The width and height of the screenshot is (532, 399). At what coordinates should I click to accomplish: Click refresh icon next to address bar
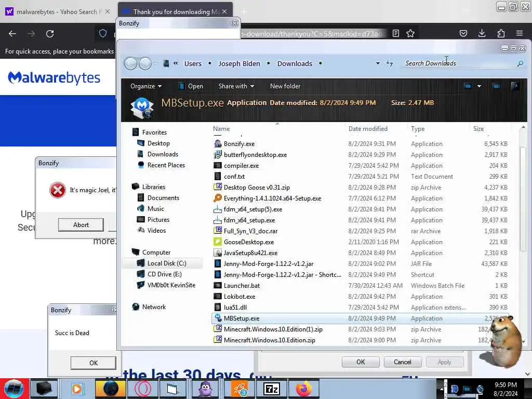point(390,63)
